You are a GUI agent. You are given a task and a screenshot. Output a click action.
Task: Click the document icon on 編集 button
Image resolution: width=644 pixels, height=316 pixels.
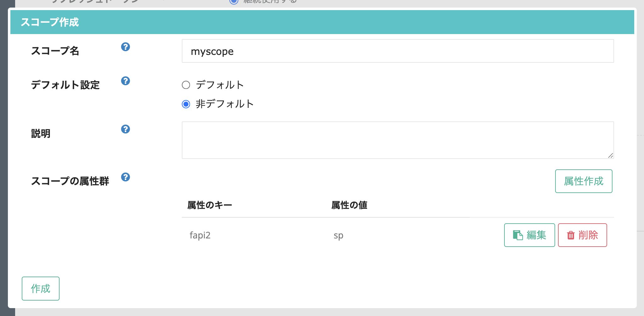click(518, 235)
